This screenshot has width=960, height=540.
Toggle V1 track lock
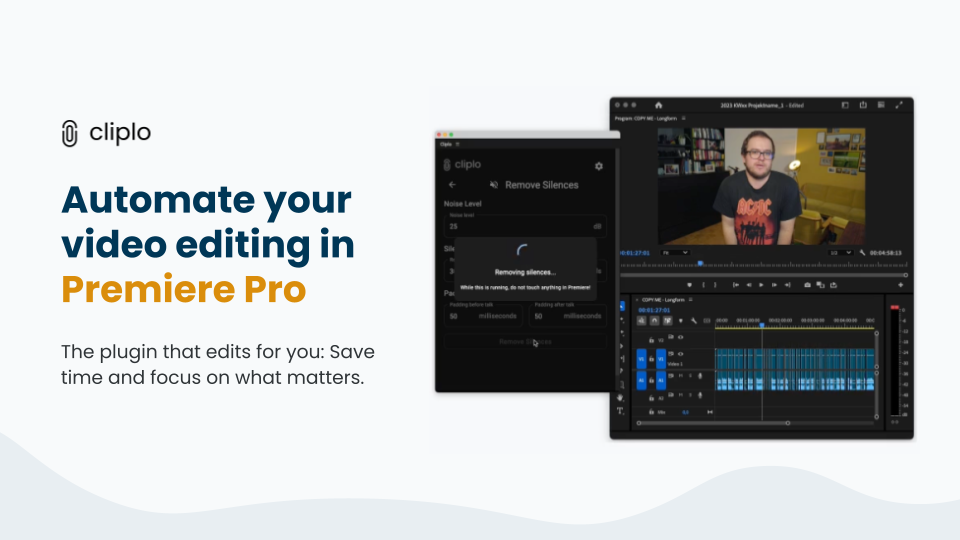coord(651,359)
